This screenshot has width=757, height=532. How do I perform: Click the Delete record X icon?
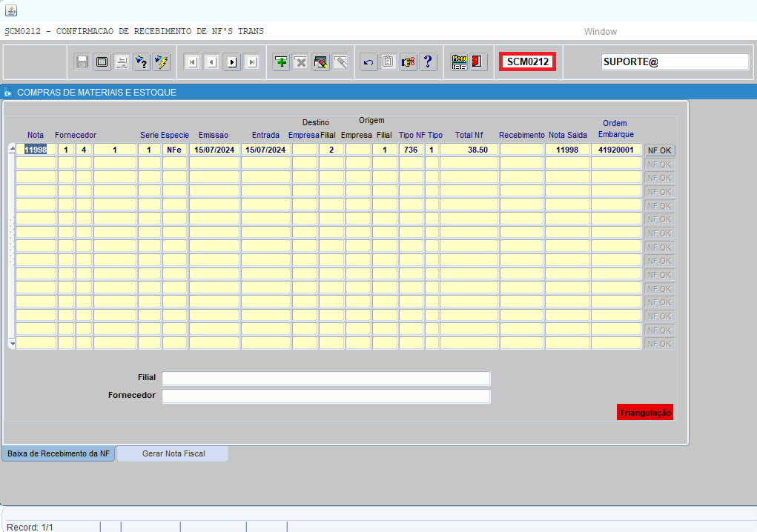(301, 61)
